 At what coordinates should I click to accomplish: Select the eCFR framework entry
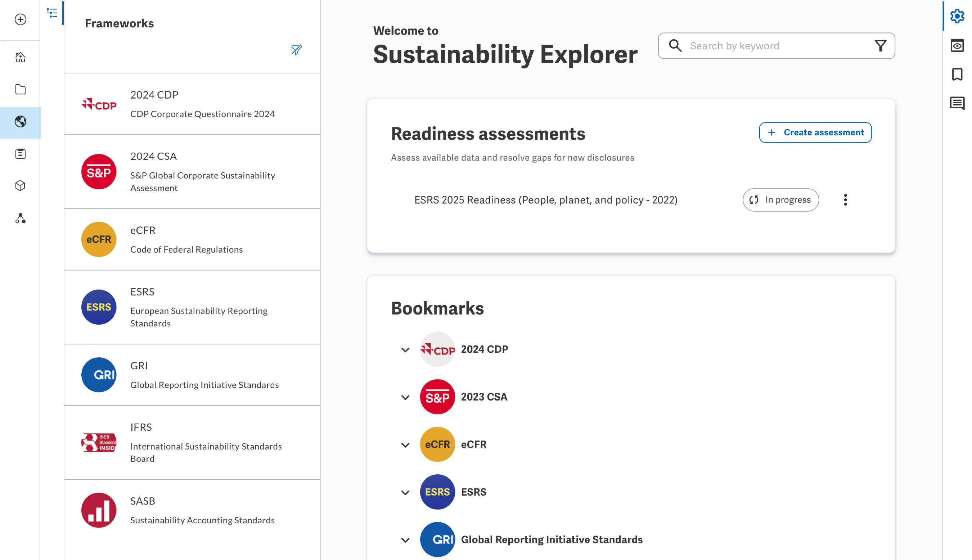[x=192, y=239]
